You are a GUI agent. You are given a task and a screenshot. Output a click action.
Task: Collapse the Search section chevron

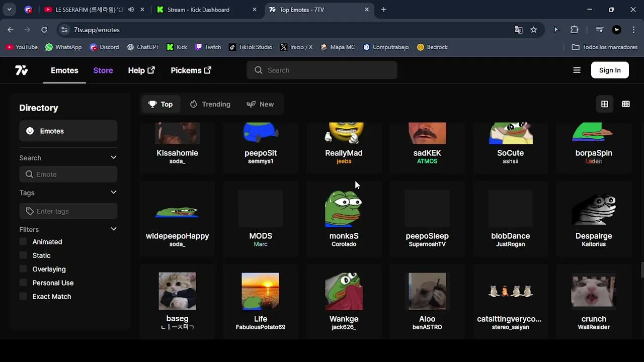pos(113,157)
